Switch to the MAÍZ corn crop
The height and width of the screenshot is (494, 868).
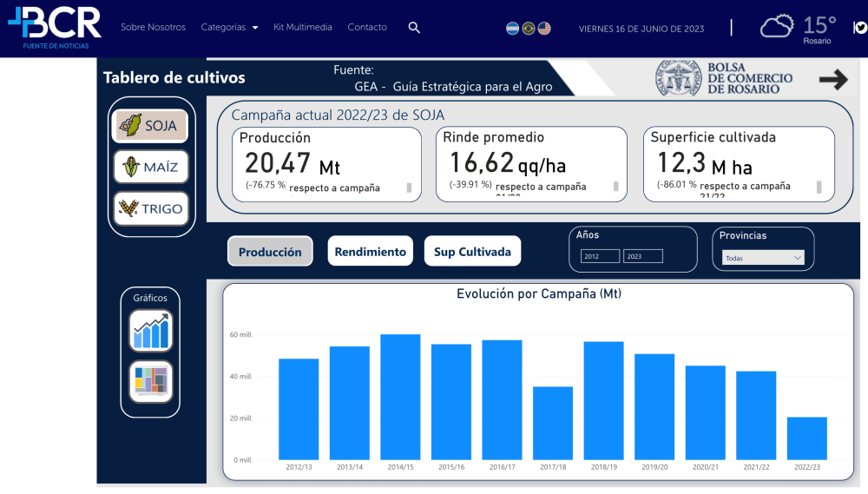[151, 167]
